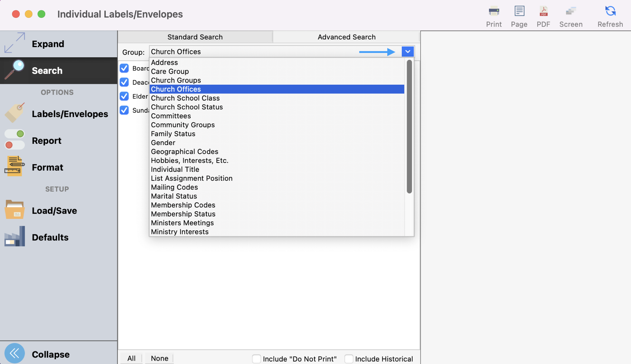Open the Labels/Envelopes options in the sidebar
Viewport: 631px width, 364px height.
[59, 114]
